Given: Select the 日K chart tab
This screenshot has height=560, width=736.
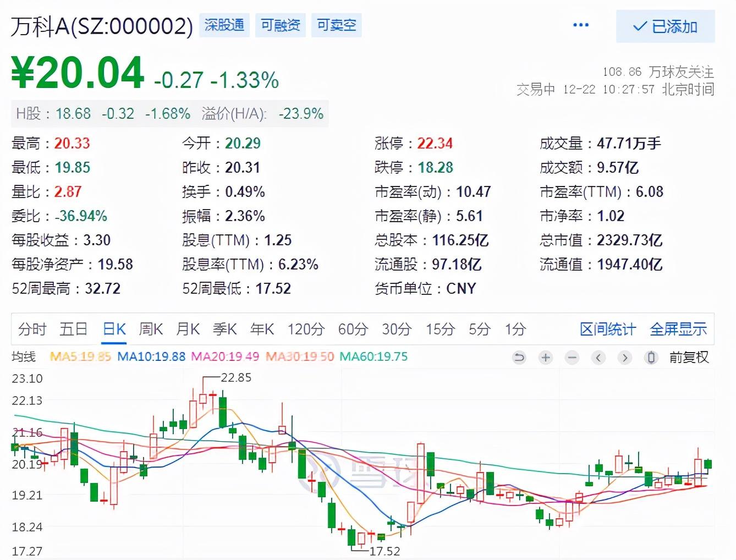Looking at the screenshot, I should point(114,329).
